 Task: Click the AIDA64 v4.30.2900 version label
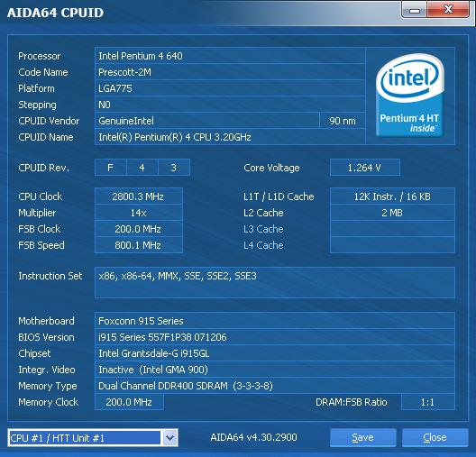[254, 437]
